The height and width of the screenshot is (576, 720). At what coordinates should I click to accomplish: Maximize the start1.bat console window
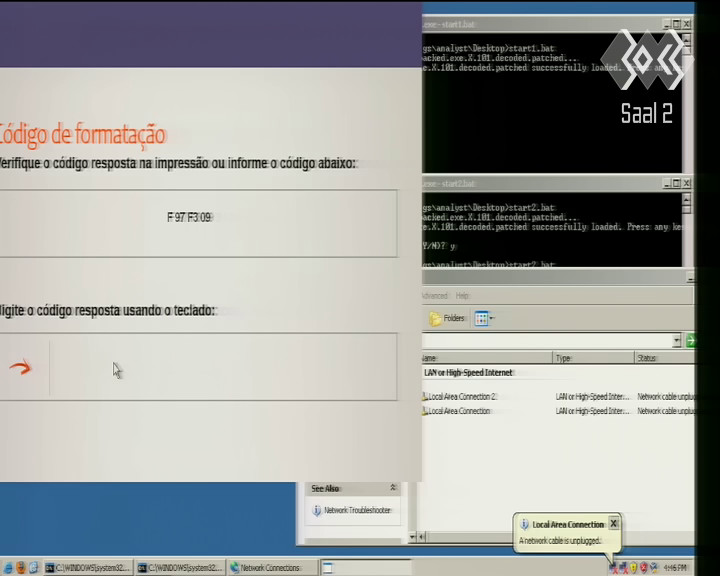[677, 24]
